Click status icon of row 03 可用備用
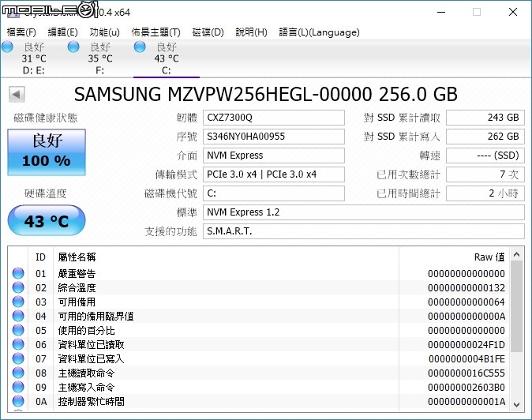Screen dimensions: 532x420 (18, 302)
